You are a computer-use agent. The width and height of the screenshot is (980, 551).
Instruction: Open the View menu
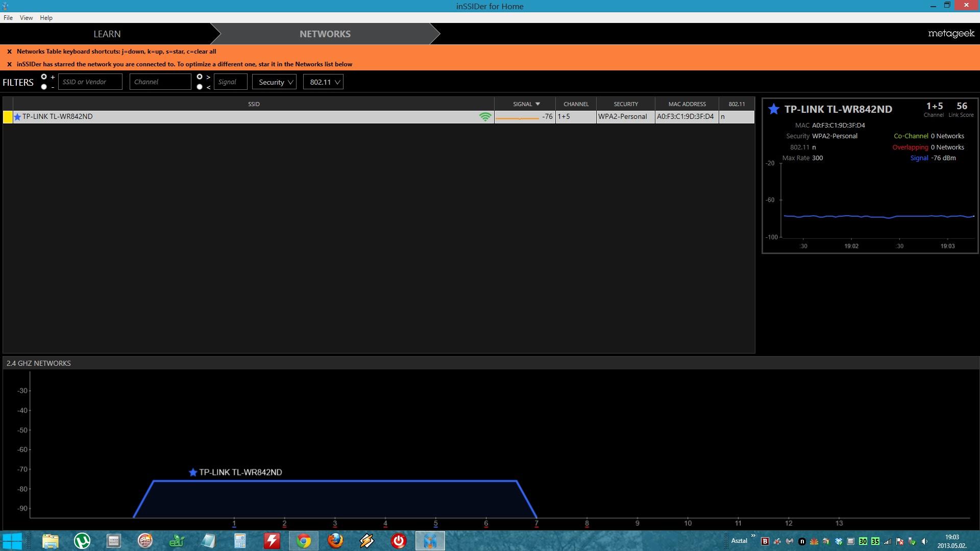[26, 18]
